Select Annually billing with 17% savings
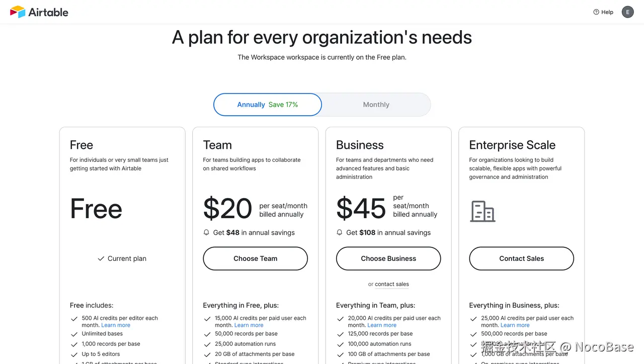This screenshot has height=364, width=644. pos(267,104)
